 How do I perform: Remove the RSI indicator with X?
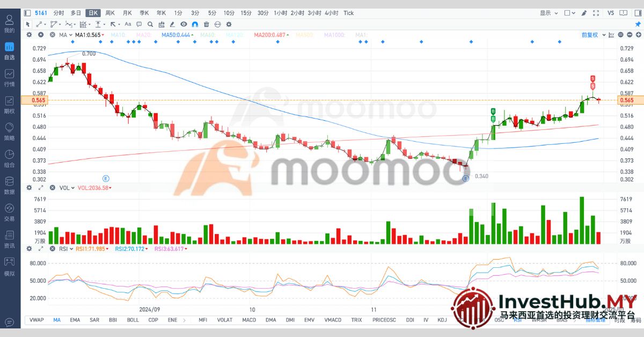pos(52,249)
